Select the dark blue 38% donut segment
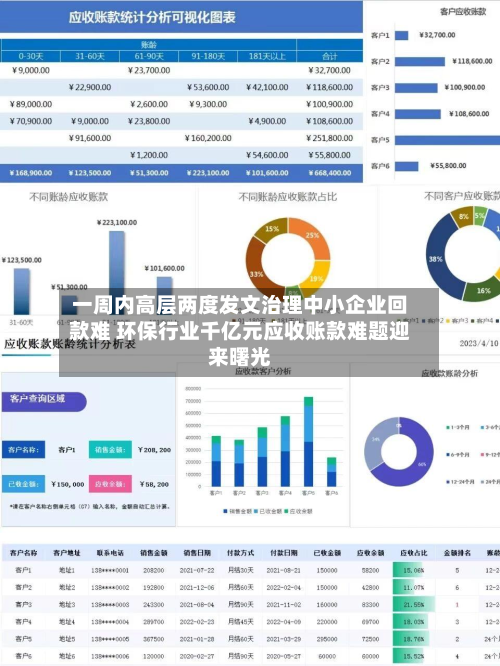This screenshot has width=500, height=666. 436,258
